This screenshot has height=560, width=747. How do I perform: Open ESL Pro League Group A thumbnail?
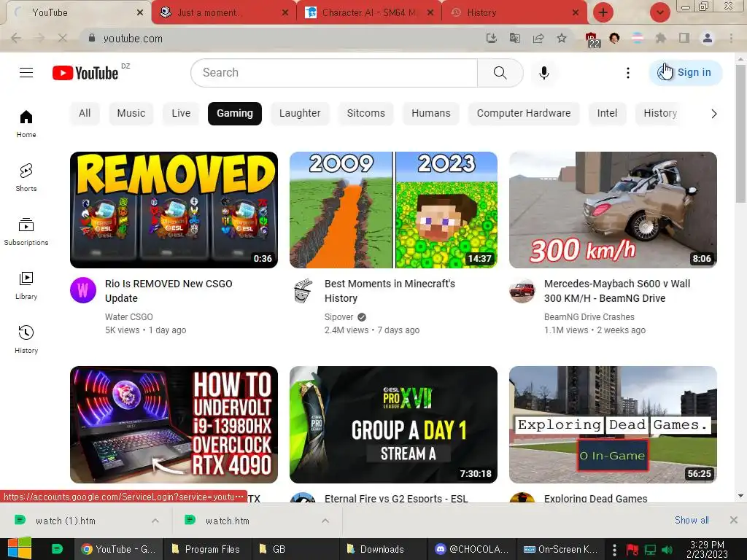pos(393,425)
